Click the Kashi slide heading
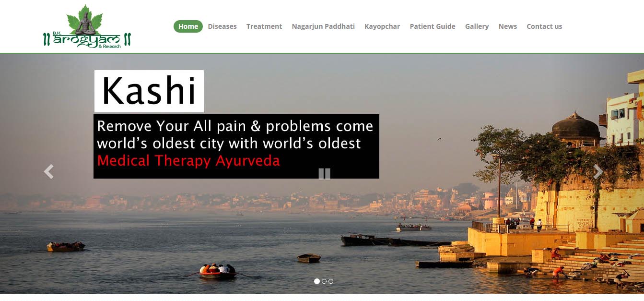The width and height of the screenshot is (644, 301). coord(149,91)
